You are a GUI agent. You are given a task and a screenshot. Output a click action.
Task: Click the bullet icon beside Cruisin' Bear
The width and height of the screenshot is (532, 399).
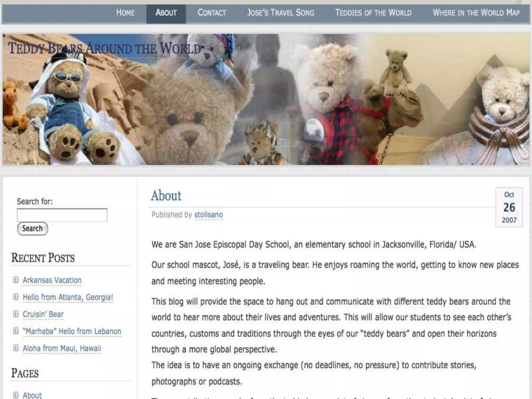click(x=16, y=314)
